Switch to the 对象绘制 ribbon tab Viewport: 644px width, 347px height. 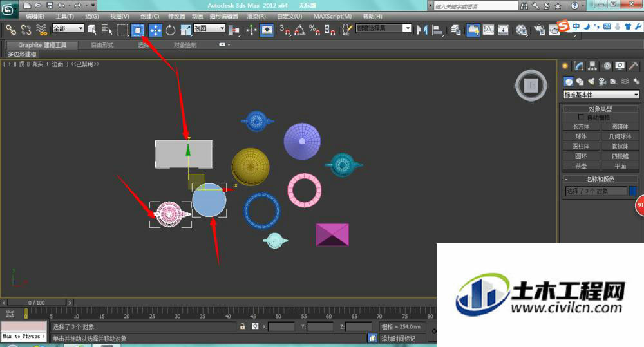pyautogui.click(x=185, y=45)
